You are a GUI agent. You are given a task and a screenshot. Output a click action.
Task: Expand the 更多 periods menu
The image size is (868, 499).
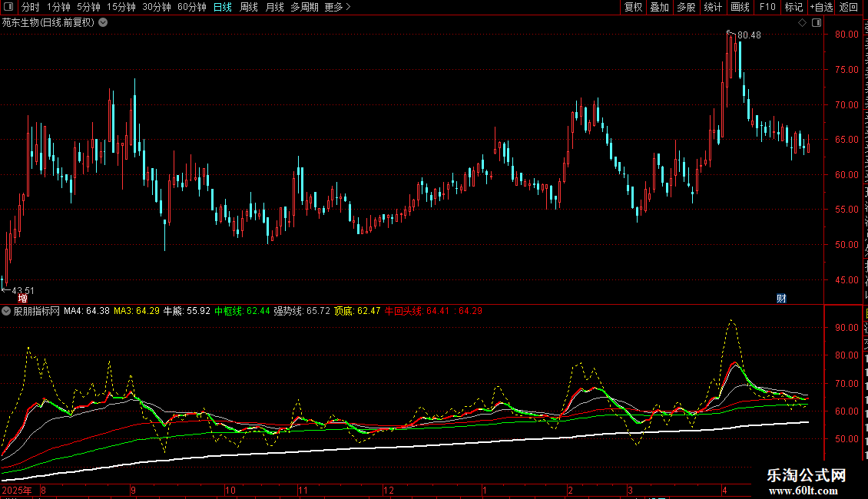(x=338, y=7)
